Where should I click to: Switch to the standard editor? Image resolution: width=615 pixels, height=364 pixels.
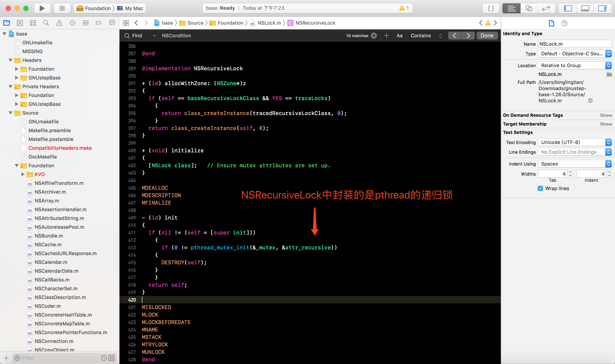click(x=511, y=8)
